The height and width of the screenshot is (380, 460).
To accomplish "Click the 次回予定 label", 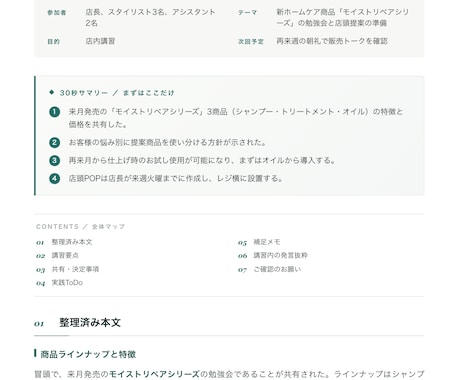I will pyautogui.click(x=251, y=42).
